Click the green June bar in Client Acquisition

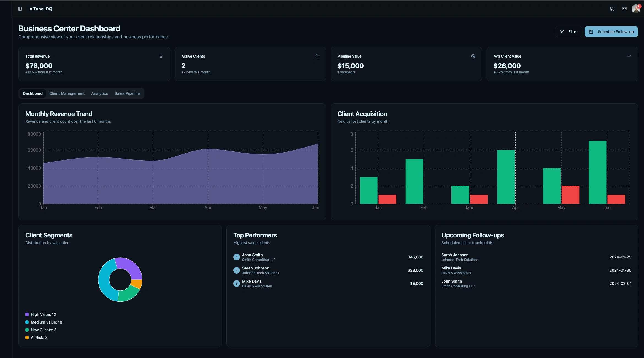pos(597,172)
